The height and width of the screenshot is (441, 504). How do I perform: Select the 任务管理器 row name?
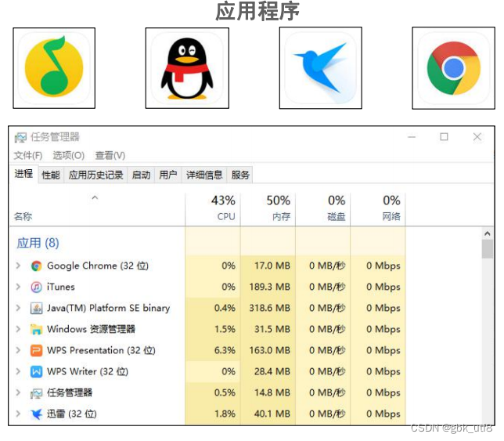click(70, 392)
